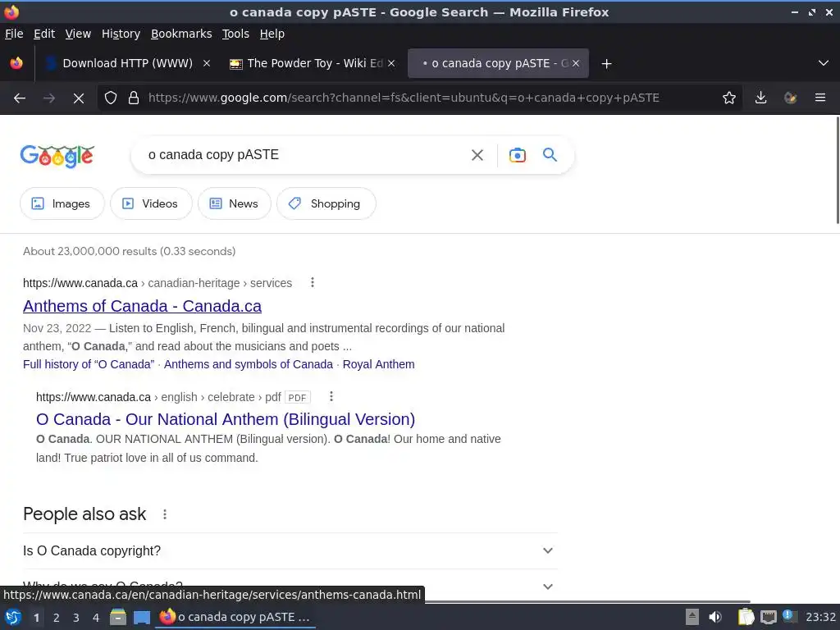Switch to the Download HTTP (WWW) tab
Viewport: 840px width, 630px height.
pyautogui.click(x=127, y=63)
